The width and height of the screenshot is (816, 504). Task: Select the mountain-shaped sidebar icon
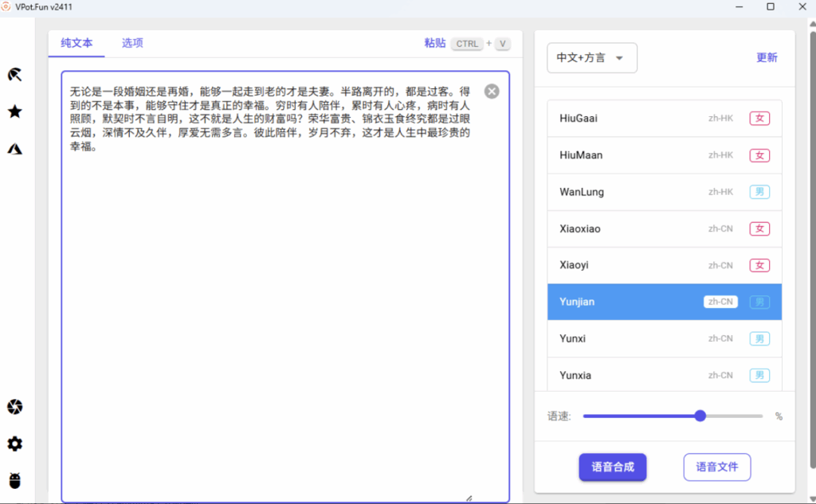14,149
